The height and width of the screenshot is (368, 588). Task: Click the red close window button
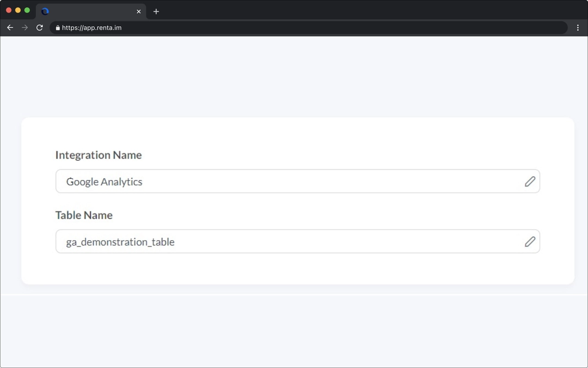pos(9,10)
